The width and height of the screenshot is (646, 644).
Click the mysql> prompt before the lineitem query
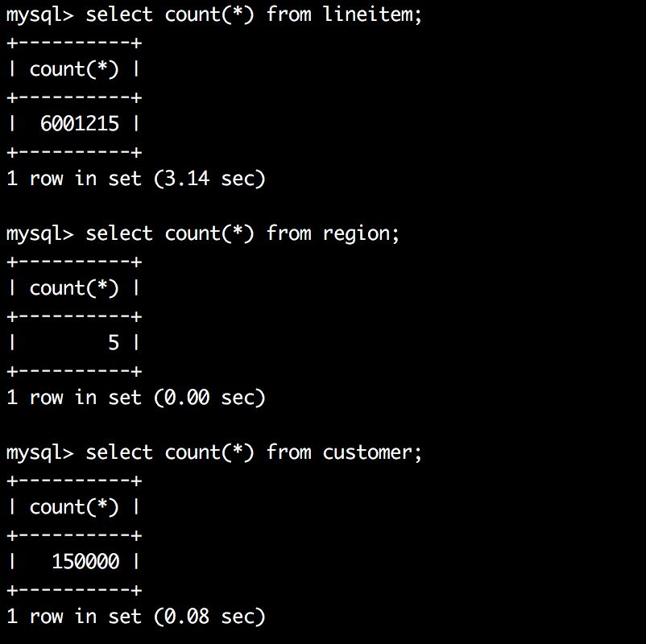coord(39,14)
